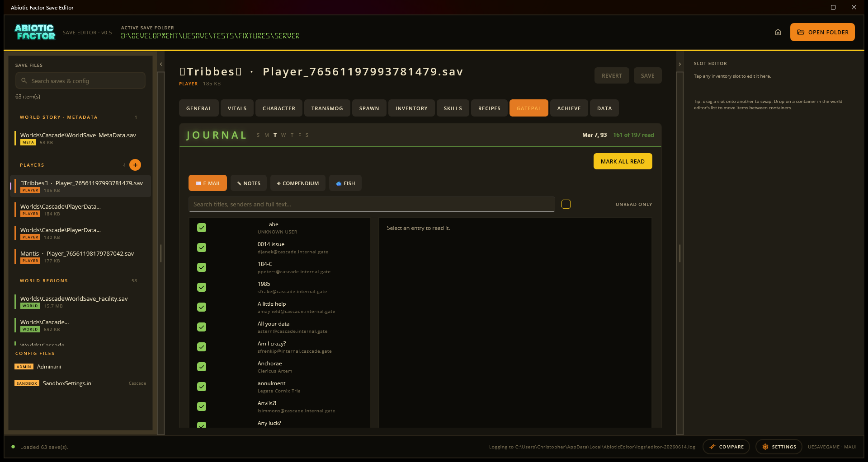Toggle read checkbox for 'All your data'
Screen dimensions: 868x462
tap(202, 327)
